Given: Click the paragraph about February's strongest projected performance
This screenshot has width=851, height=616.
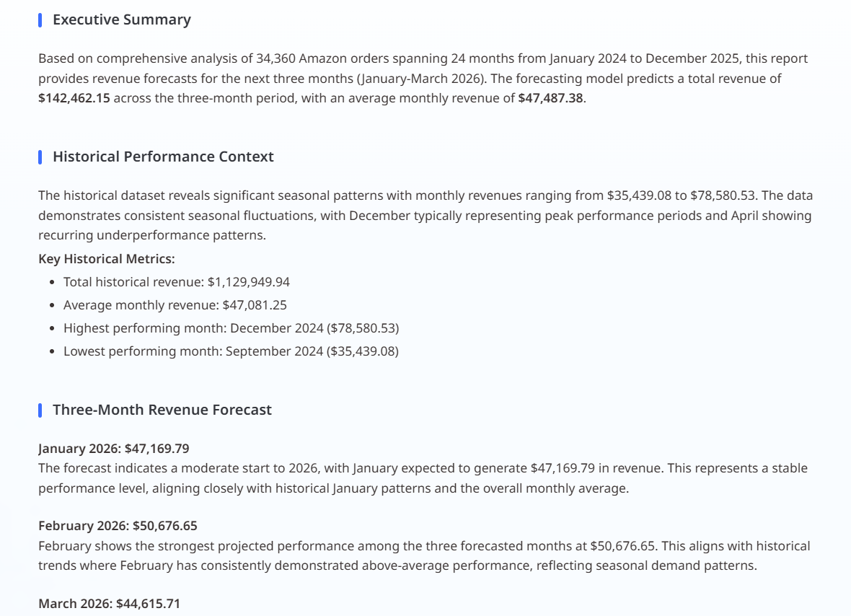Looking at the screenshot, I should (424, 555).
